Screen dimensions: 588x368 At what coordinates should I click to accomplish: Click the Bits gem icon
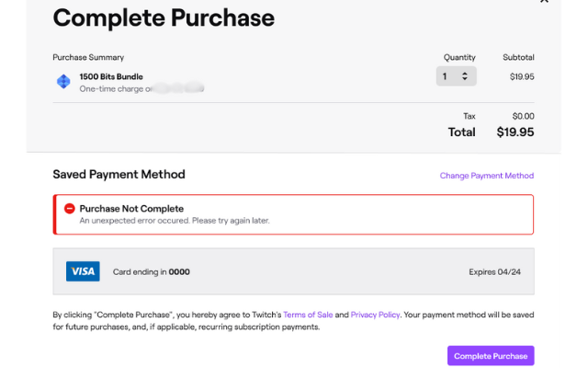tap(63, 81)
